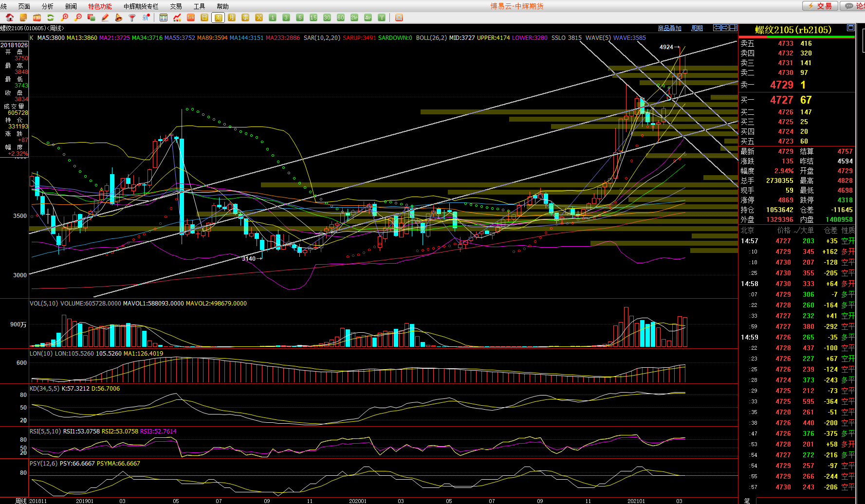Screen dimensions: 865x504
Task: Click the 价格 column header
Action: point(784,230)
